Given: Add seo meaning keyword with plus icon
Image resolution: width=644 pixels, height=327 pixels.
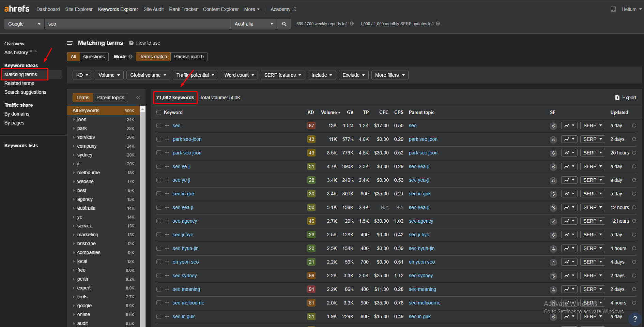Looking at the screenshot, I should pos(167,289).
